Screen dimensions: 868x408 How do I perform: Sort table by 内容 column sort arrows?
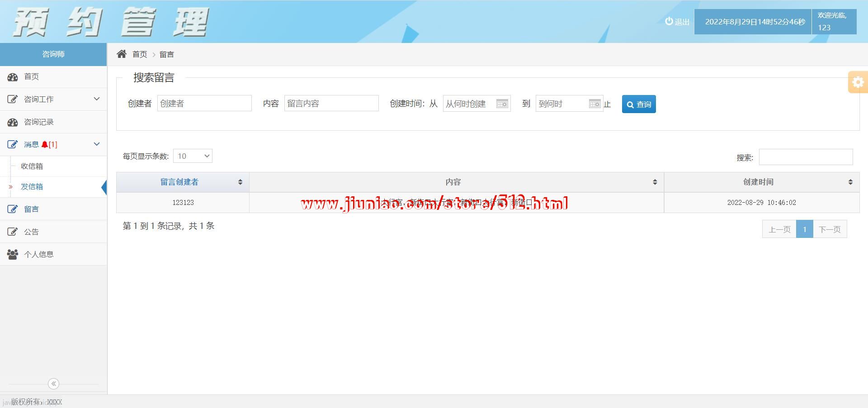pos(655,182)
